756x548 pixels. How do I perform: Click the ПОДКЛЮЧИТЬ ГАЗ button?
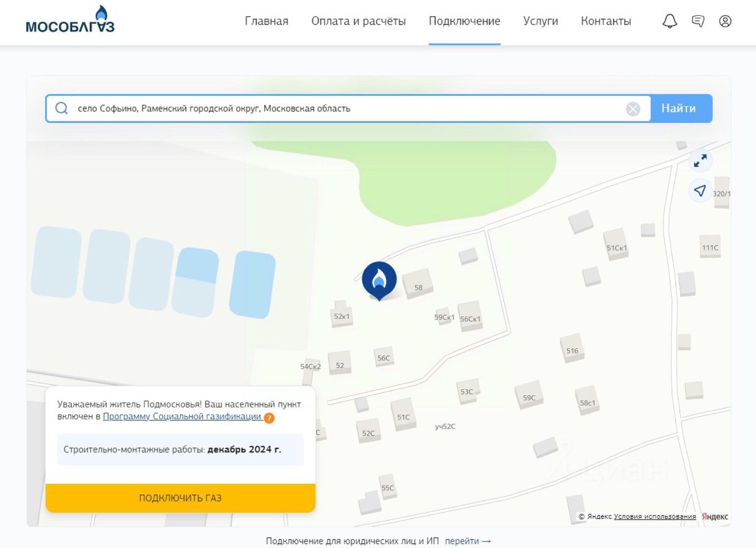180,498
